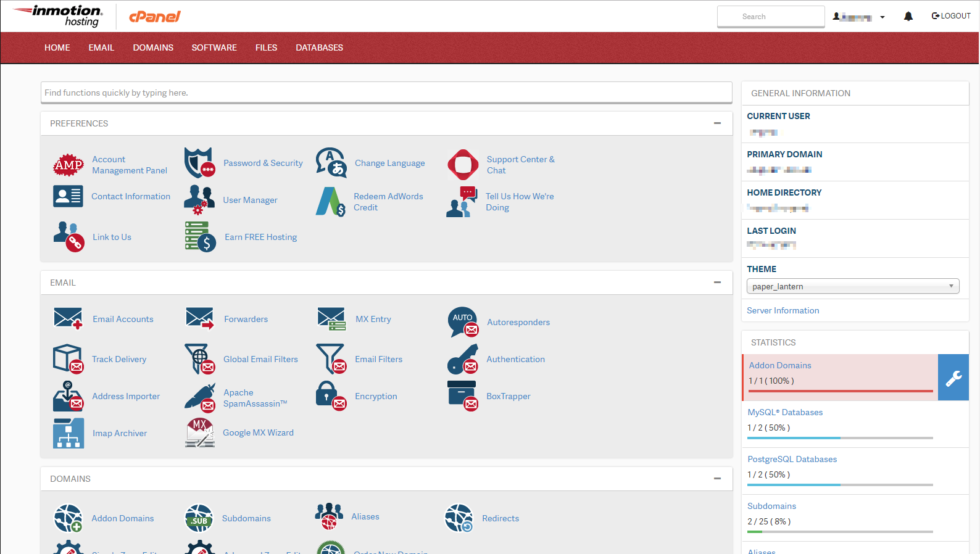This screenshot has width=980, height=554.
Task: Click the Google MX Wizard icon
Action: click(x=199, y=432)
